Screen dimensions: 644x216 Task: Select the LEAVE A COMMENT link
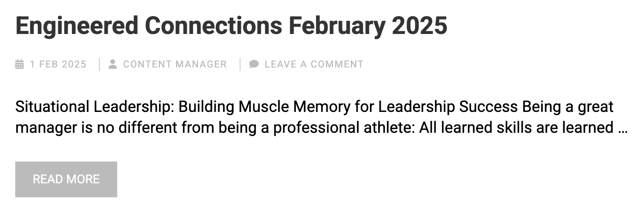click(314, 64)
